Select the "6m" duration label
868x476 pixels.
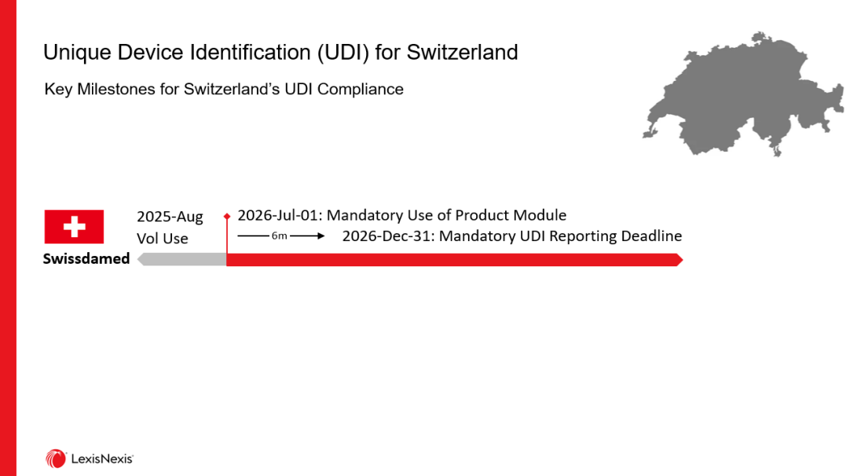click(279, 236)
